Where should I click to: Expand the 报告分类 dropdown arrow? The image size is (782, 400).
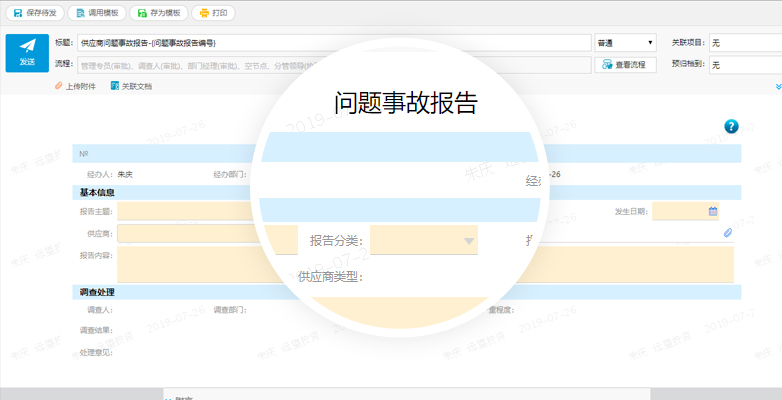click(468, 241)
